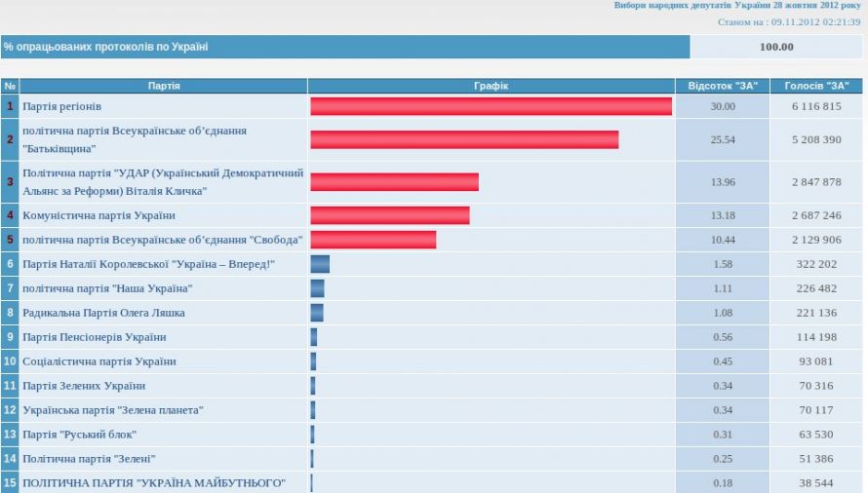868x493 pixels.
Task: Click the Партія column header
Action: coord(163,86)
